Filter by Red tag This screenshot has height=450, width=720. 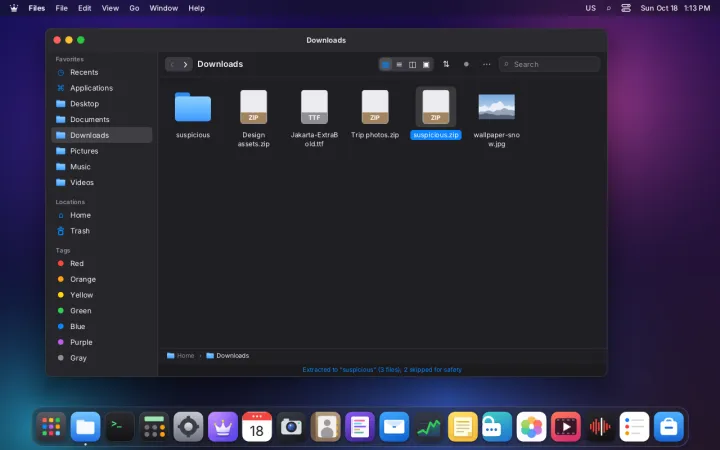101,264
